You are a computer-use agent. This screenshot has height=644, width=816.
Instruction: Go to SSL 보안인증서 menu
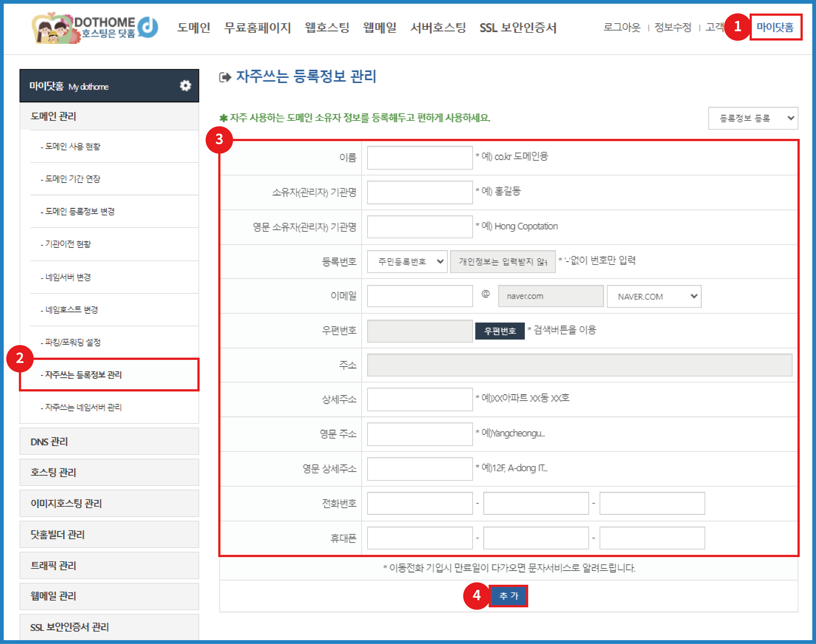click(518, 27)
